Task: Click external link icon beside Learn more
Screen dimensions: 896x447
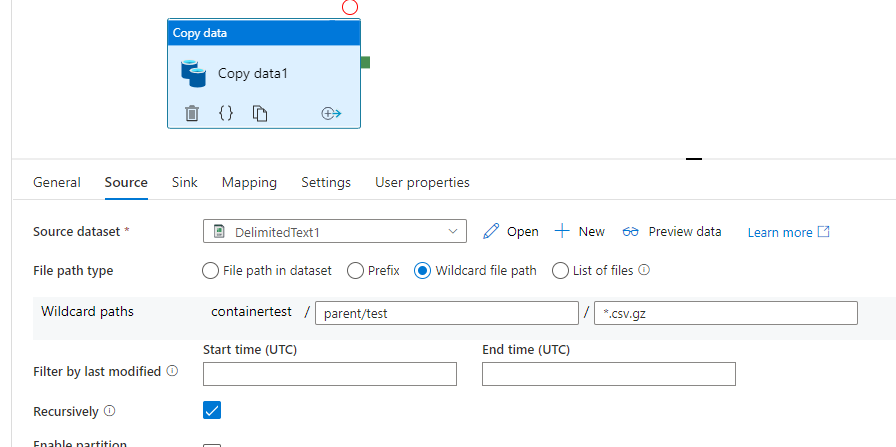Action: tap(824, 232)
